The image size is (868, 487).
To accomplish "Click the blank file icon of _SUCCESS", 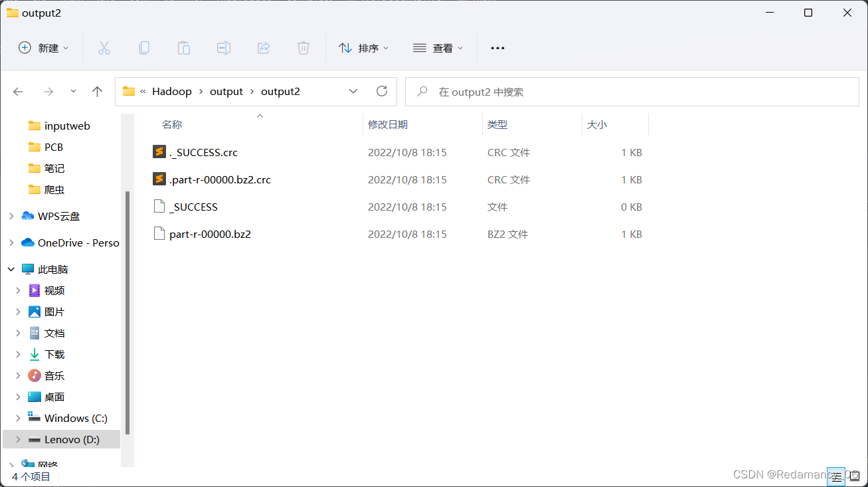I will coord(159,207).
